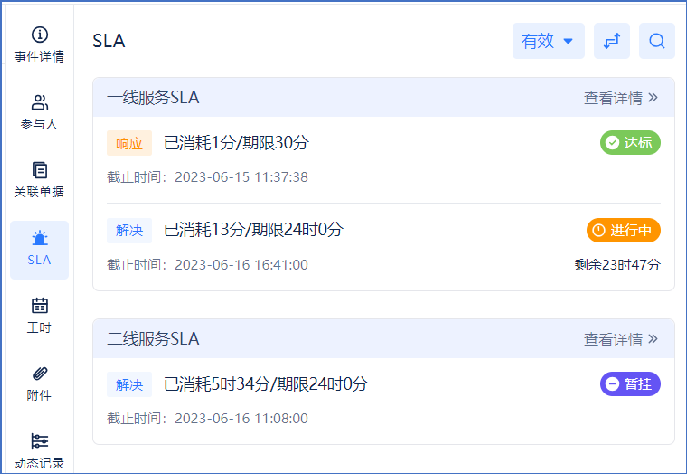Click the orange 进行中 status badge

623,230
